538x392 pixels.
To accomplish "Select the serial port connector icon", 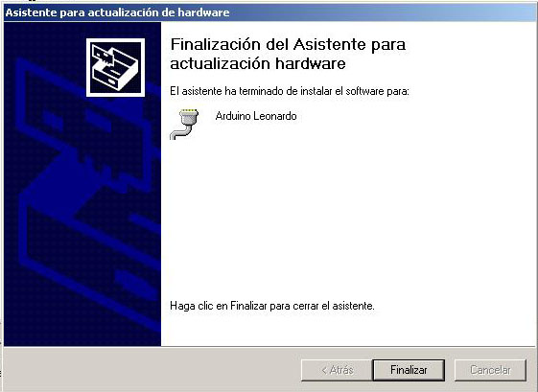I will click(184, 125).
